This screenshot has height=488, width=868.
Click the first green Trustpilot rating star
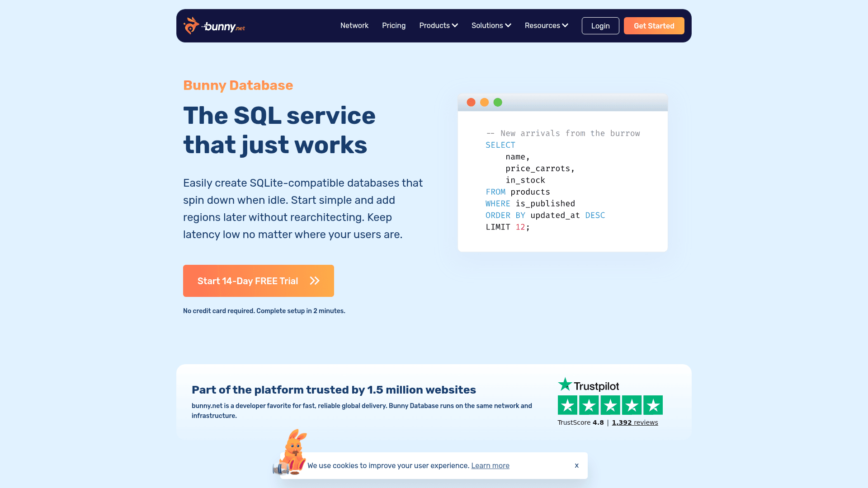567,405
